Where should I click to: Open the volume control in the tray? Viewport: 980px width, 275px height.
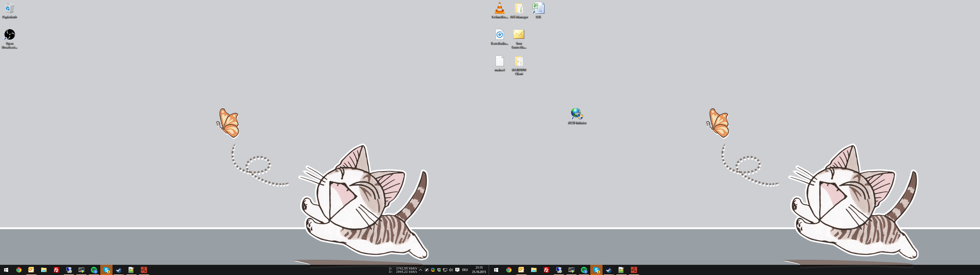[451, 270]
